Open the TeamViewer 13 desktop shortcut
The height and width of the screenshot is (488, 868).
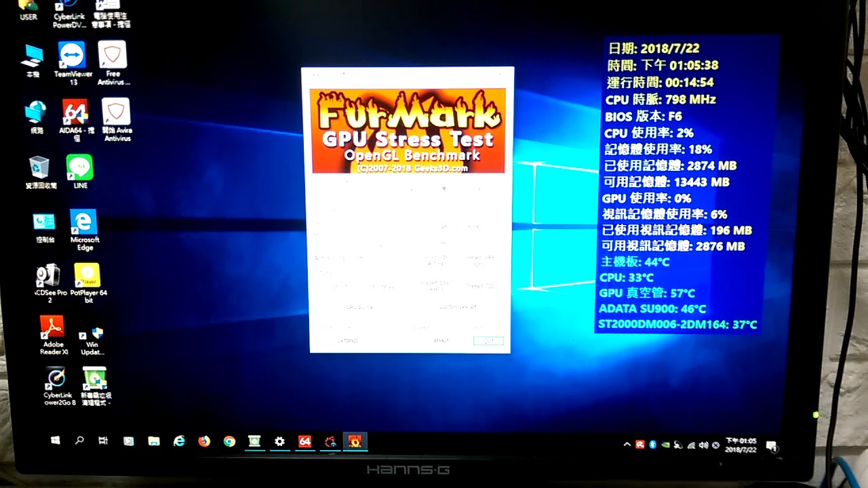[72, 62]
